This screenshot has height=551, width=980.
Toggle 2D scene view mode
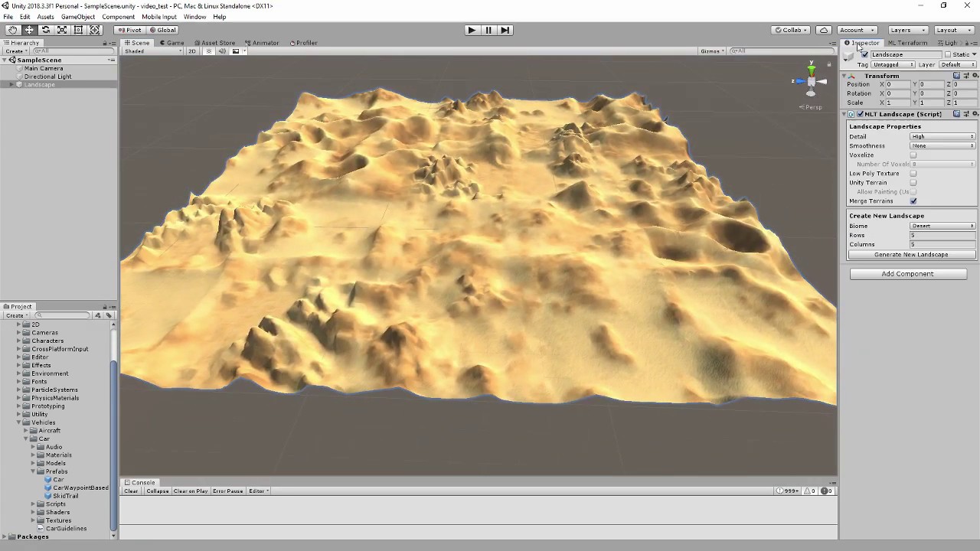click(192, 51)
